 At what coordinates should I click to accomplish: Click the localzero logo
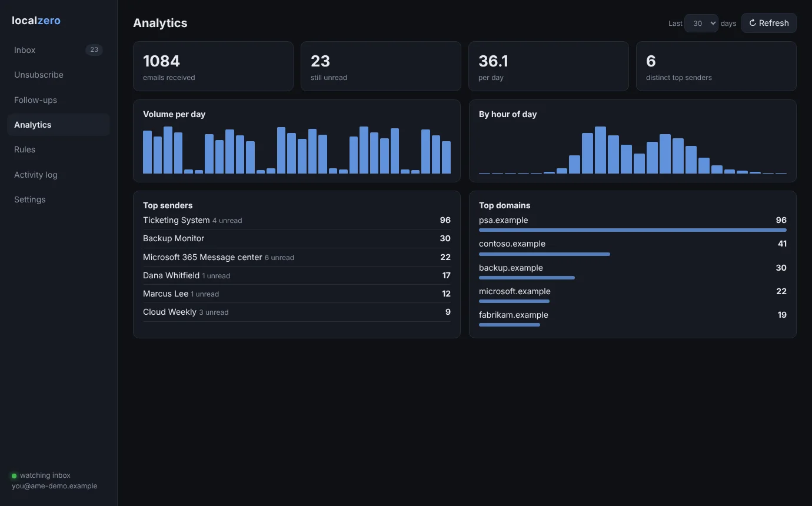(36, 21)
